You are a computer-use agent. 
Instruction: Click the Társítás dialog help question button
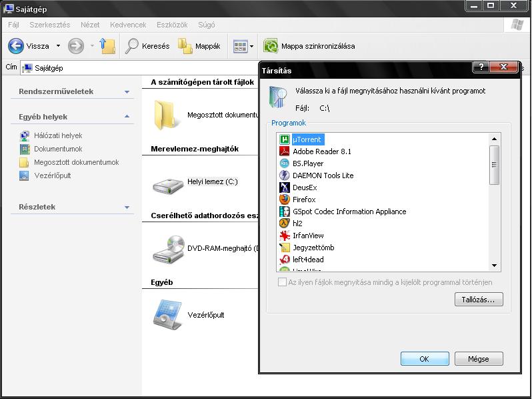click(x=481, y=67)
